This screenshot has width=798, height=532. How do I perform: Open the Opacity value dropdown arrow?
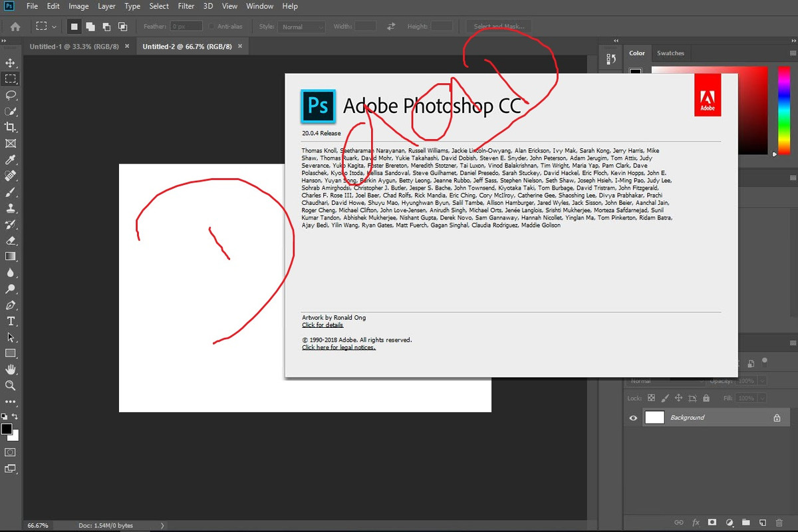pyautogui.click(x=763, y=381)
